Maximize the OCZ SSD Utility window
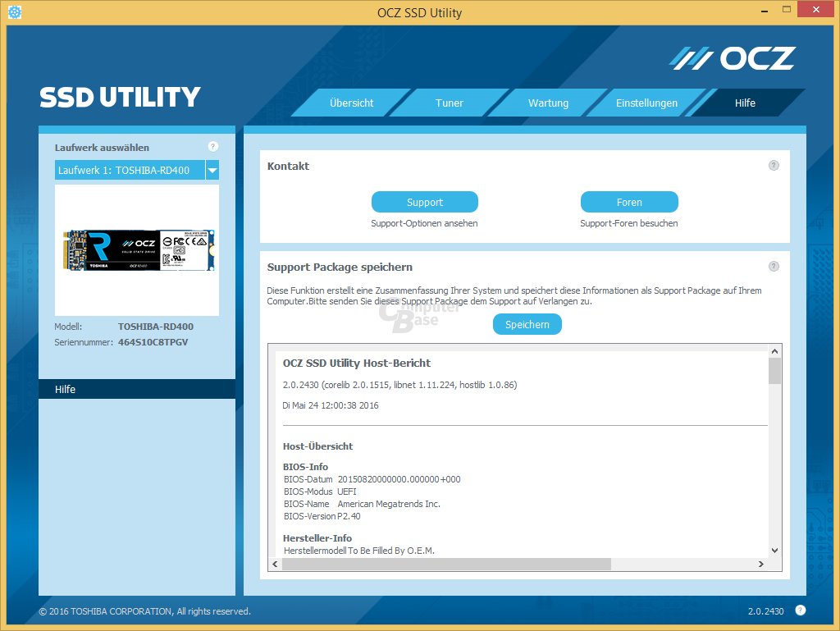The height and width of the screenshot is (631, 840). pos(787,10)
